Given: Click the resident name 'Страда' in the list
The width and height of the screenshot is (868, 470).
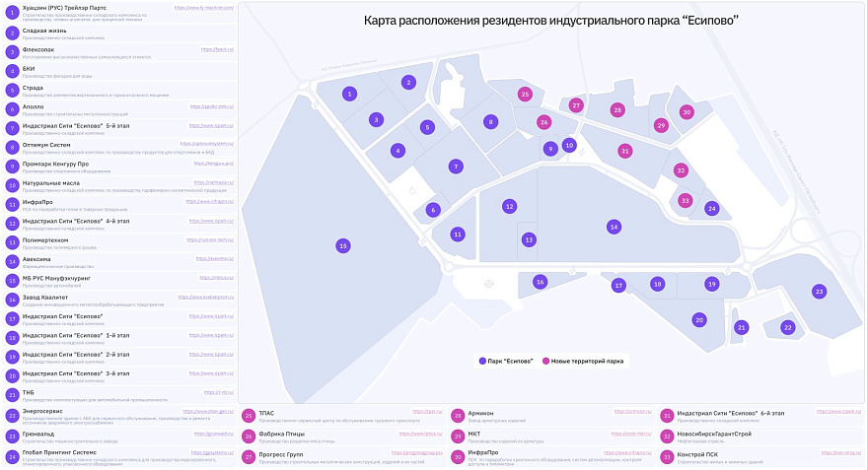Looking at the screenshot, I should [33, 88].
